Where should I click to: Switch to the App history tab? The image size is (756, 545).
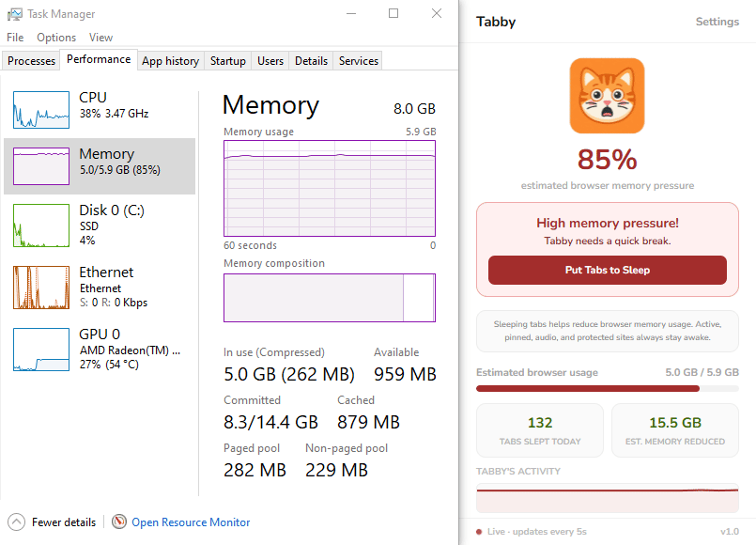(170, 61)
